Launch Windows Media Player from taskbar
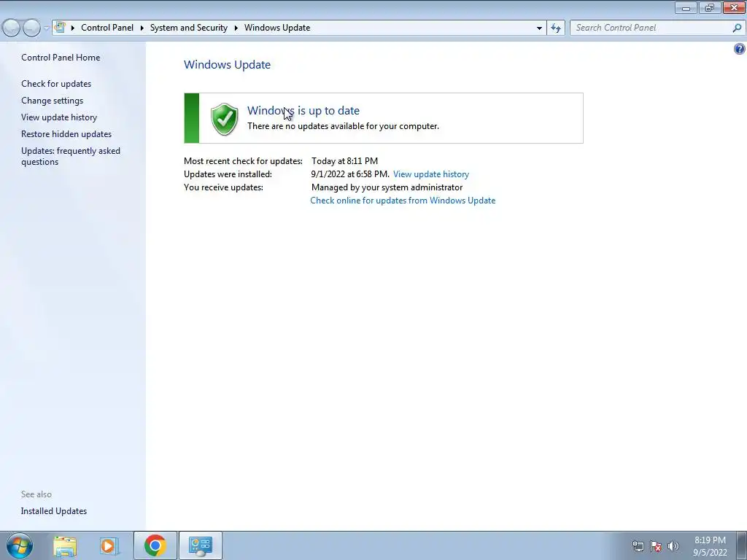Image resolution: width=747 pixels, height=560 pixels. point(109,545)
